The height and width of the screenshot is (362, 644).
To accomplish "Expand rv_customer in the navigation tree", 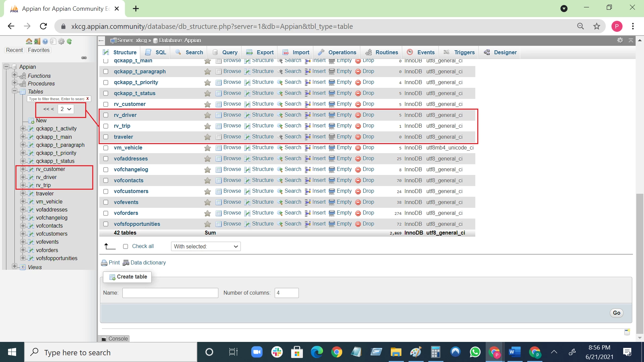I will pos(23,169).
